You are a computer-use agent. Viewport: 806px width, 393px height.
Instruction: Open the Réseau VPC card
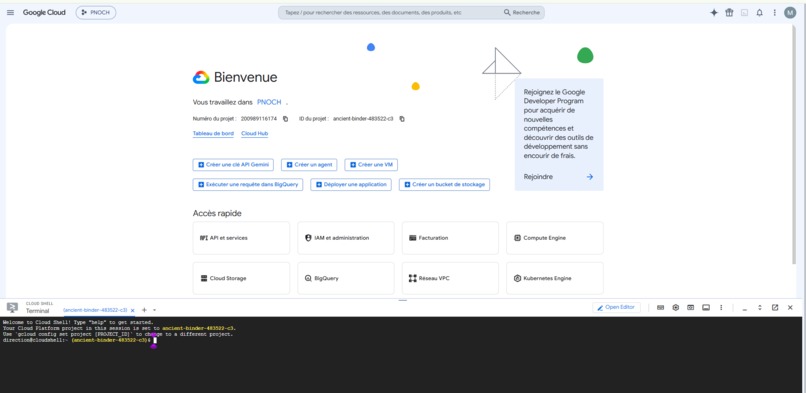coord(450,278)
